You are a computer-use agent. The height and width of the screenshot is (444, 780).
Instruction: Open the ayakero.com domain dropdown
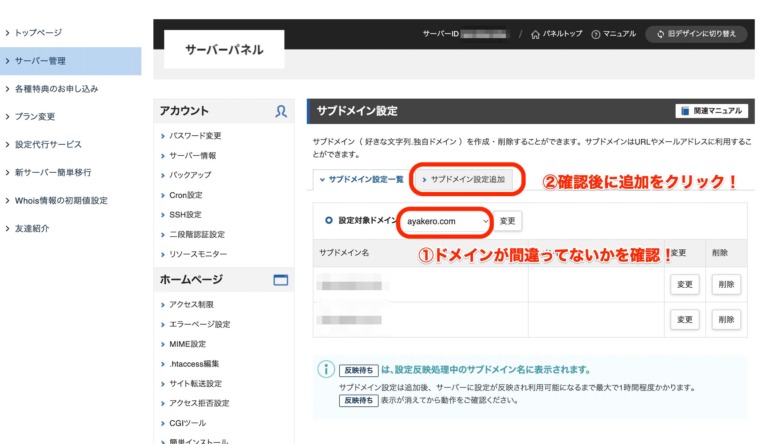[446, 221]
